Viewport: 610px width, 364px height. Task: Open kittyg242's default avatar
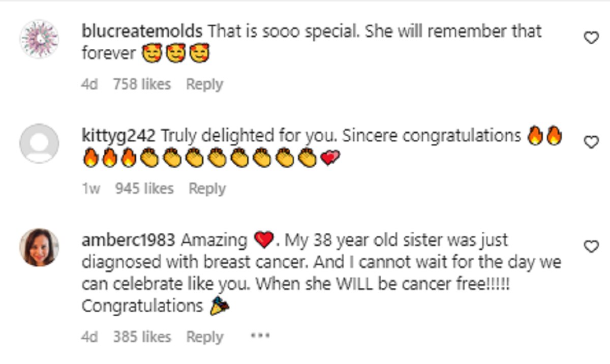click(x=39, y=143)
